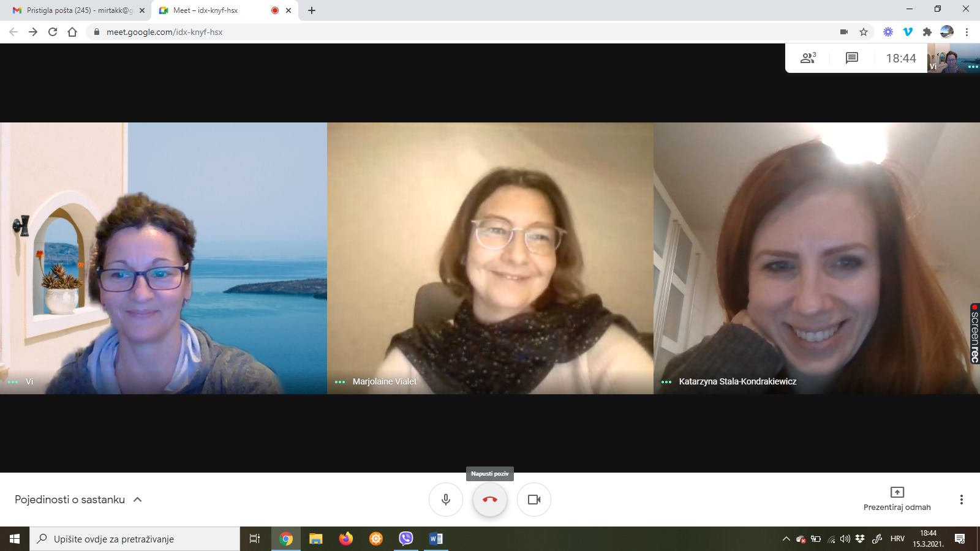
Task: Leave the call with the red hang-up button
Action: (490, 500)
